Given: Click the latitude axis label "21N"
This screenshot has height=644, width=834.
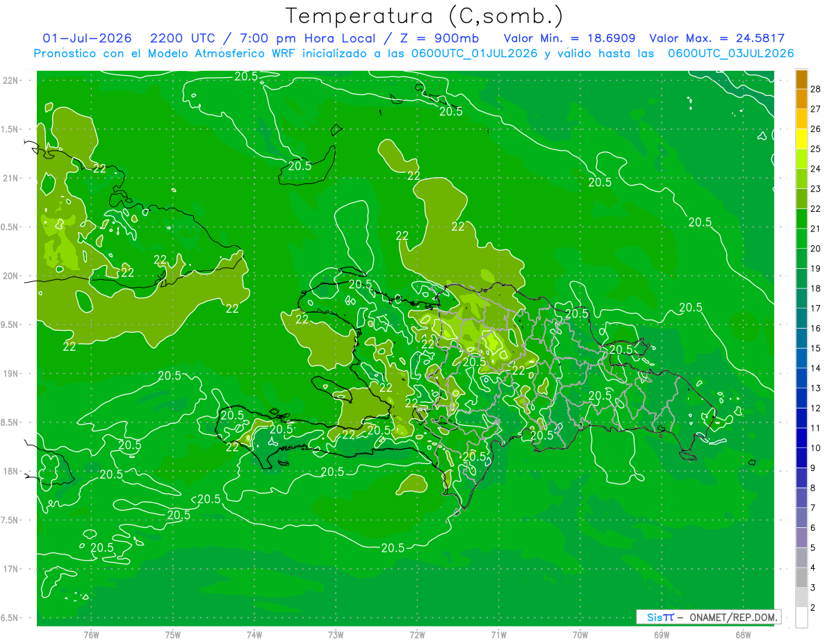Looking at the screenshot, I should coord(11,178).
